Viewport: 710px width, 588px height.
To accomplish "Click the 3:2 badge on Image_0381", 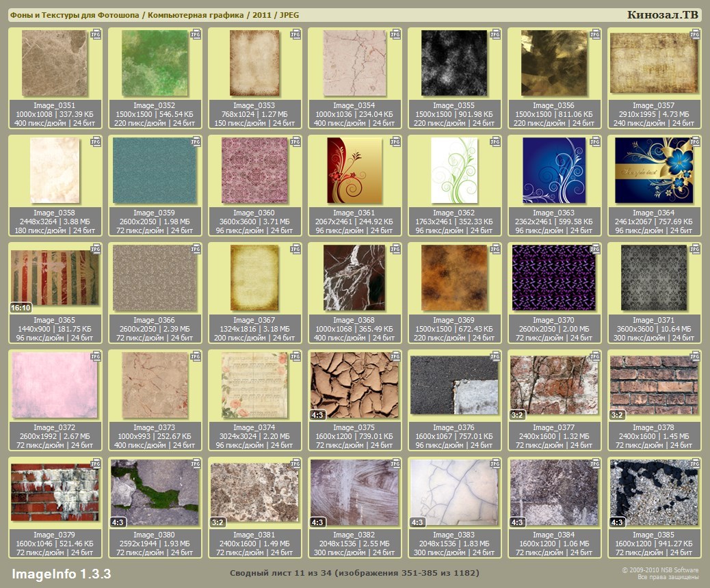I will click(x=218, y=522).
